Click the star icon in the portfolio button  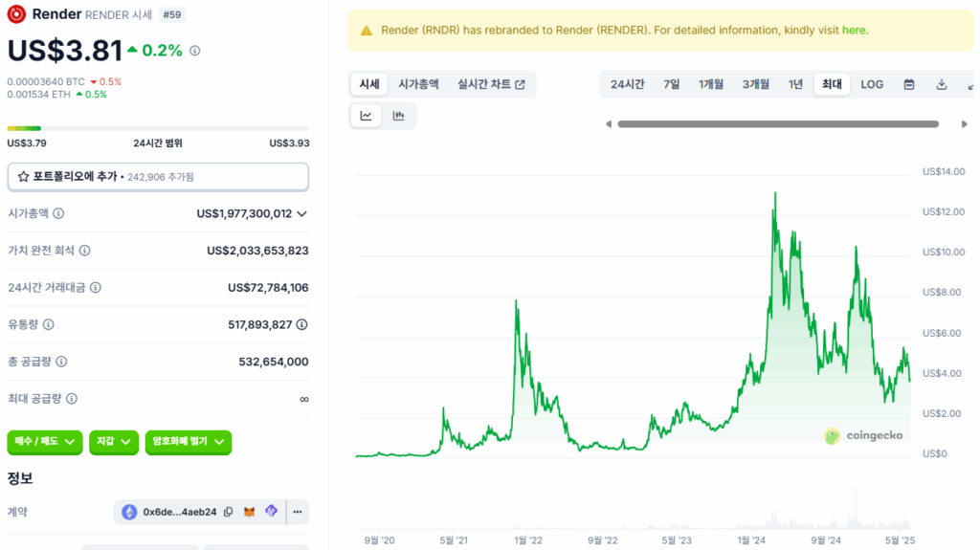point(23,177)
